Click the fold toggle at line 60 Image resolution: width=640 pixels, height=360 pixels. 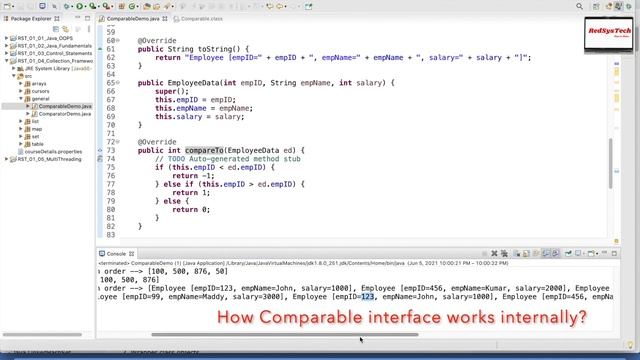tap(118, 40)
